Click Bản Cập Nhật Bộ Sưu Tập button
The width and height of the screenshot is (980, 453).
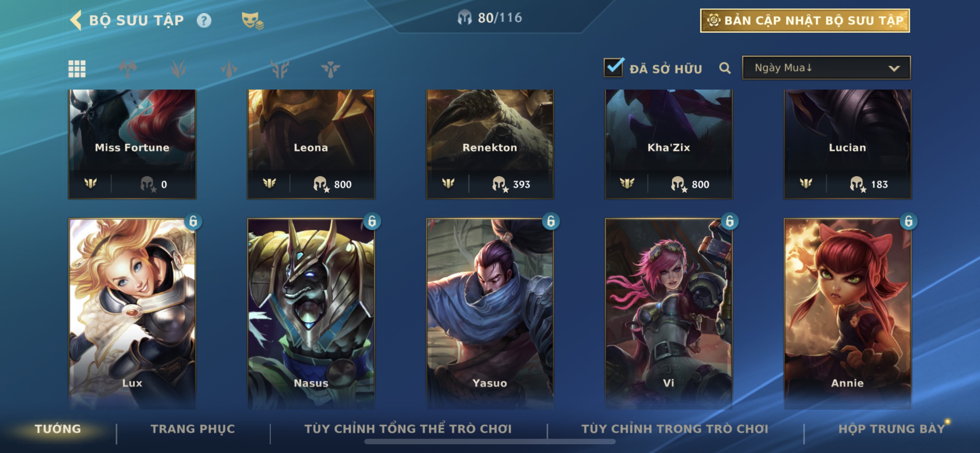(x=805, y=20)
